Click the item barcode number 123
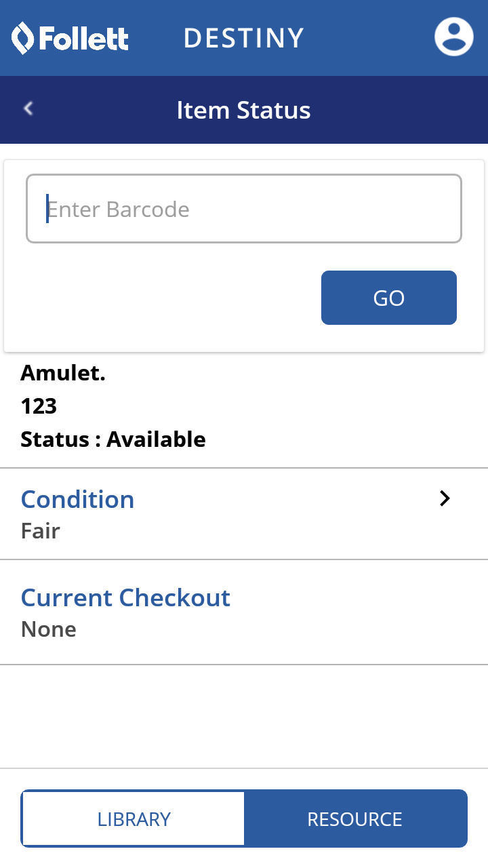The image size is (488, 868). (x=39, y=406)
